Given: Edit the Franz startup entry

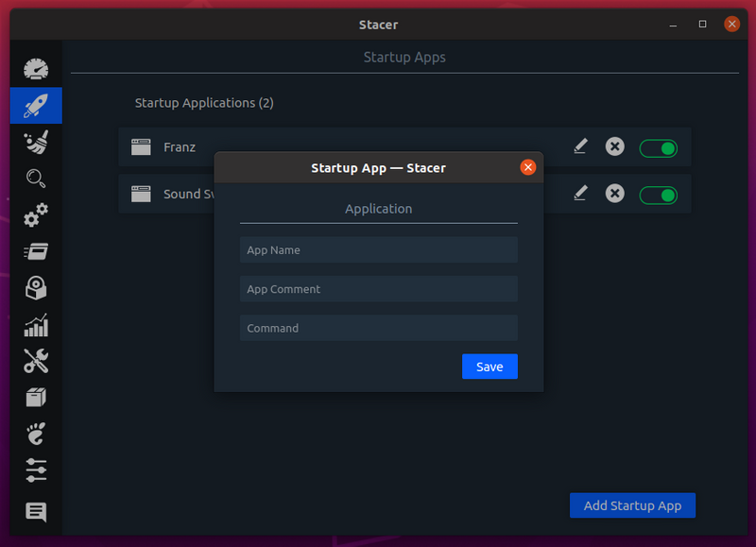Looking at the screenshot, I should pos(580,146).
